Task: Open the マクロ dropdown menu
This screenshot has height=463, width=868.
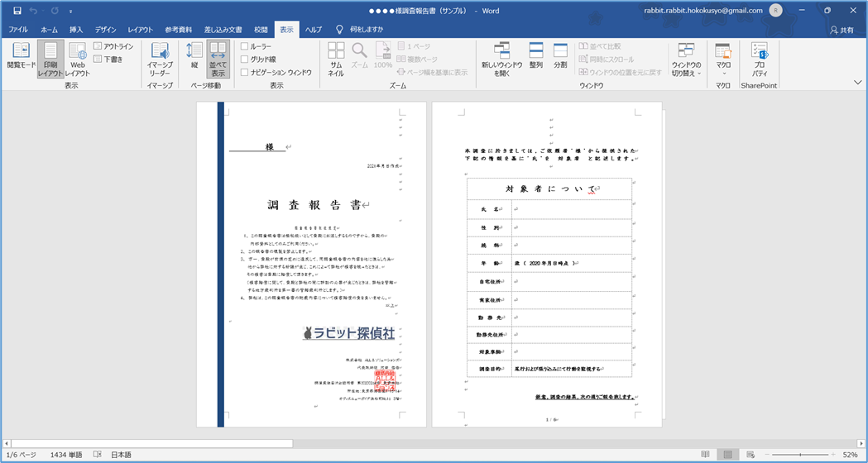Action: [x=723, y=60]
